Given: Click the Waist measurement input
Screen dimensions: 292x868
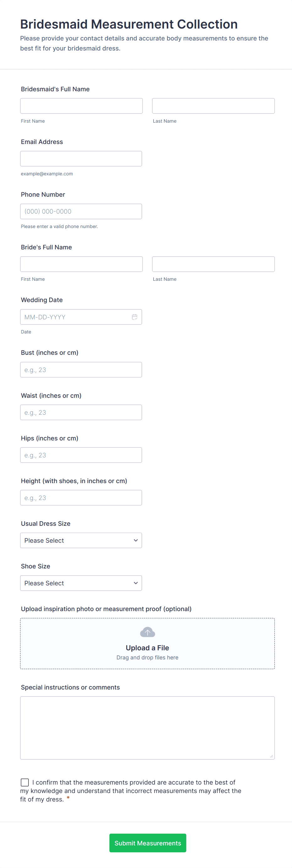Looking at the screenshot, I should [81, 413].
